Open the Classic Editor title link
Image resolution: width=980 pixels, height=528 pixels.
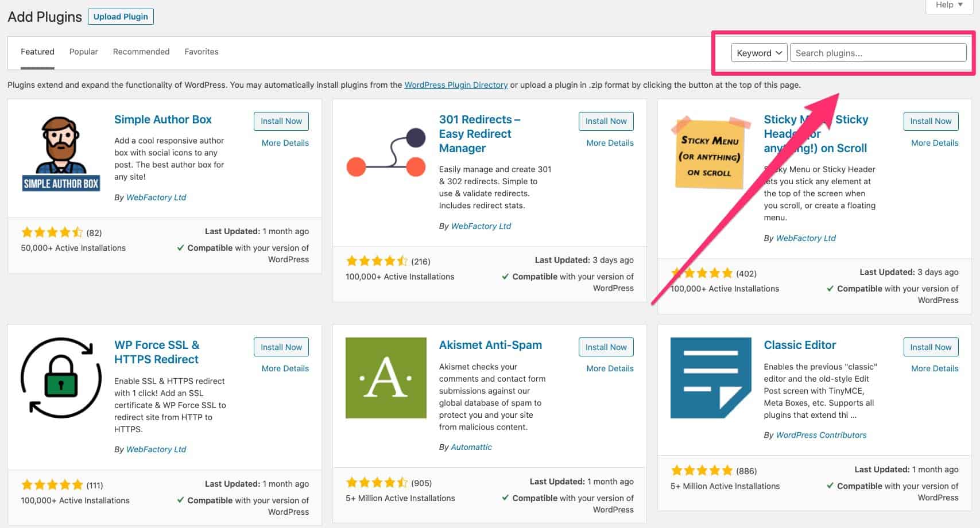[x=800, y=345]
